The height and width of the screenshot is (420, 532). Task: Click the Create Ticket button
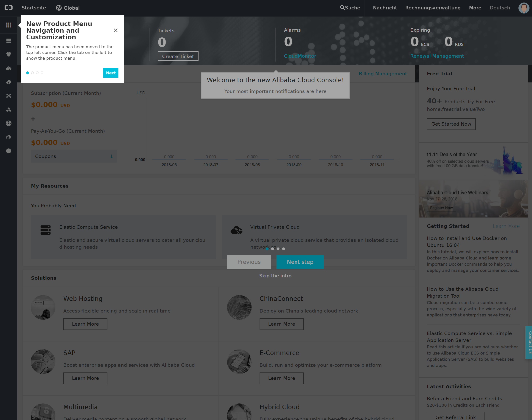178,56
